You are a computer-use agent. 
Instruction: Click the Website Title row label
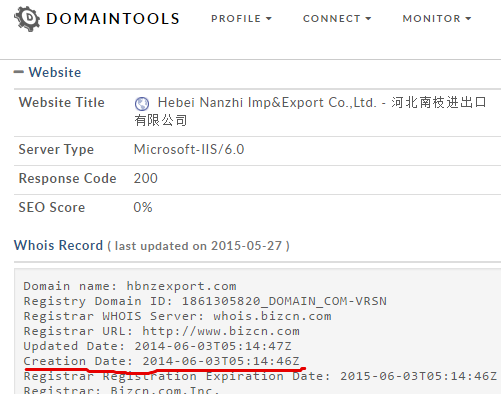(62, 102)
